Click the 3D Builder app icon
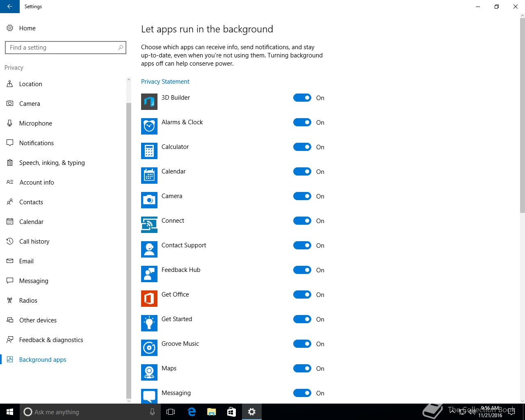 coord(149,102)
